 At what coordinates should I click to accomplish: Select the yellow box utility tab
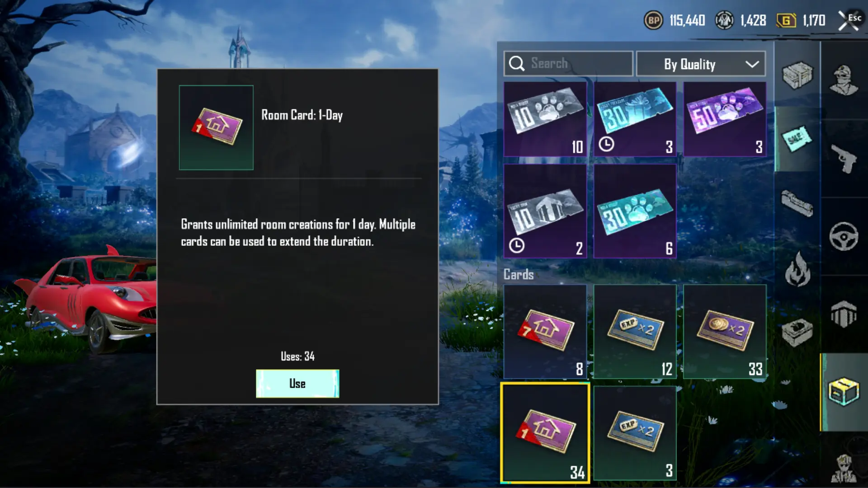[844, 391]
